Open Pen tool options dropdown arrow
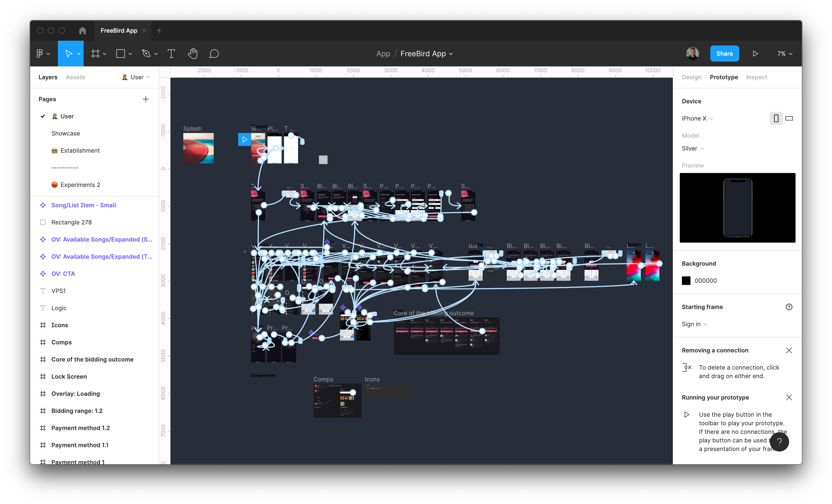 [x=156, y=54]
